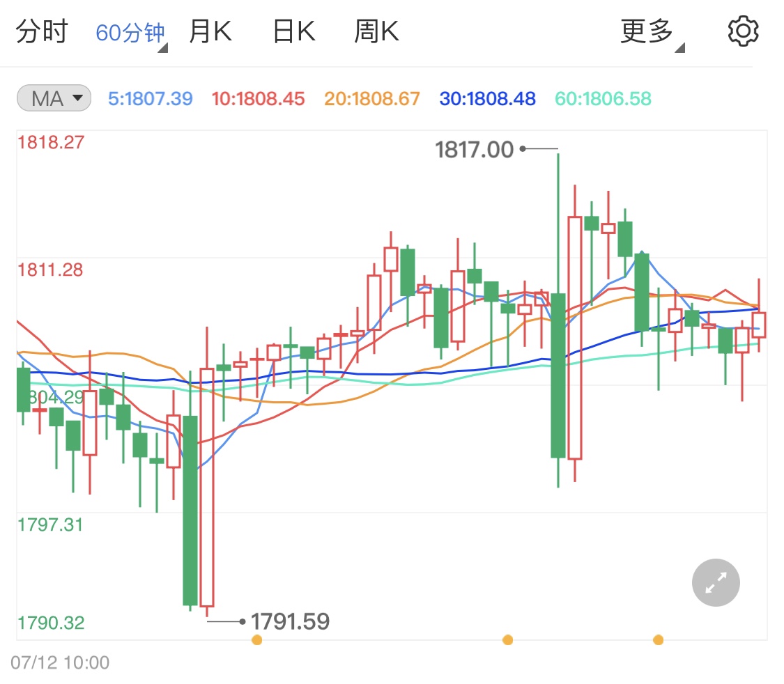Image resolution: width=784 pixels, height=684 pixels.
Task: Switch to the 周K tab
Action: [x=376, y=31]
